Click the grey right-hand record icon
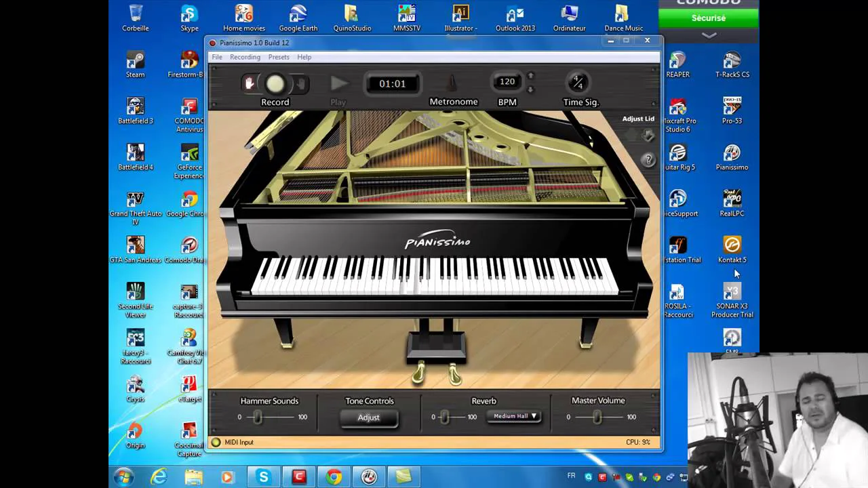This screenshot has width=868, height=488. 301,84
